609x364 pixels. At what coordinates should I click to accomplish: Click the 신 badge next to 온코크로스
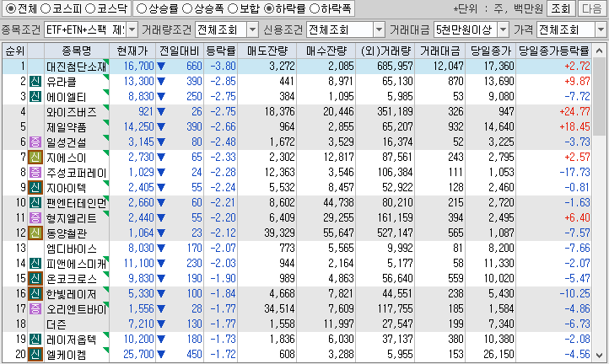coord(35,278)
